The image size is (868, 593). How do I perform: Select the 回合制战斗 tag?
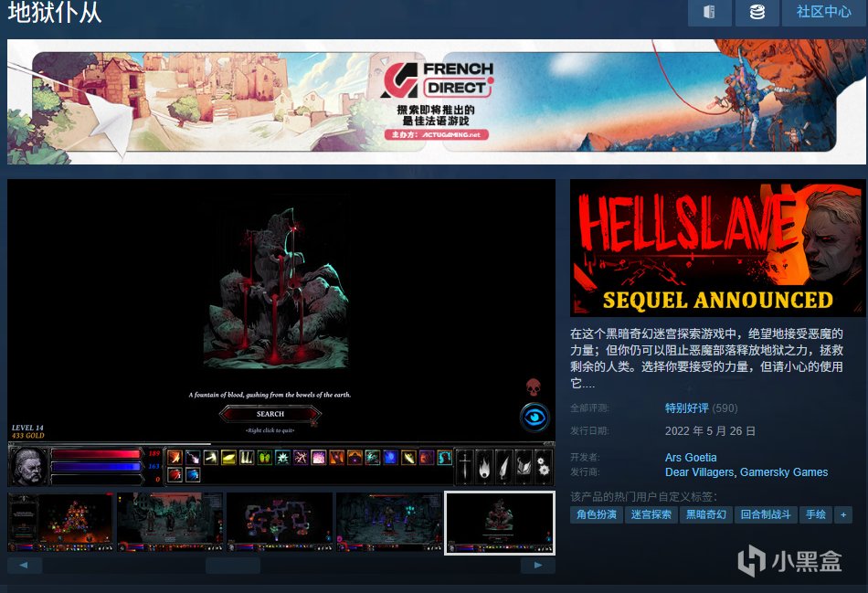[766, 514]
